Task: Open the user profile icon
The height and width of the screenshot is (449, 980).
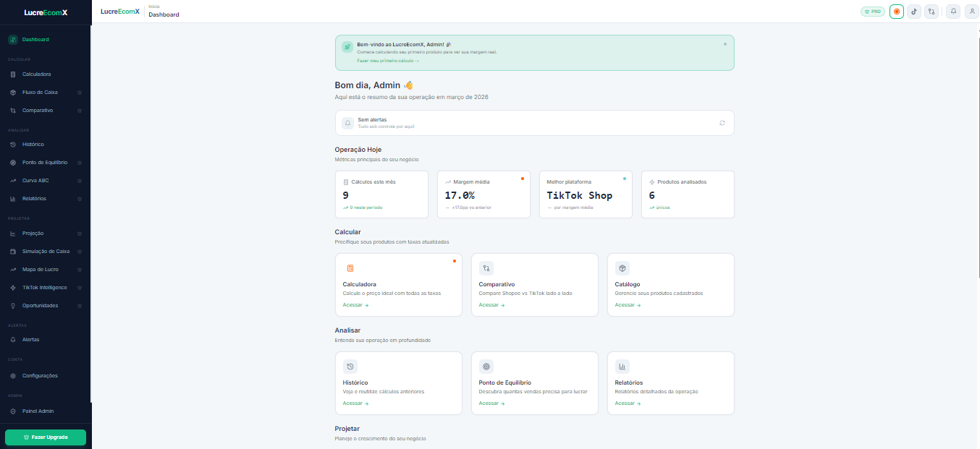Action: (971, 12)
